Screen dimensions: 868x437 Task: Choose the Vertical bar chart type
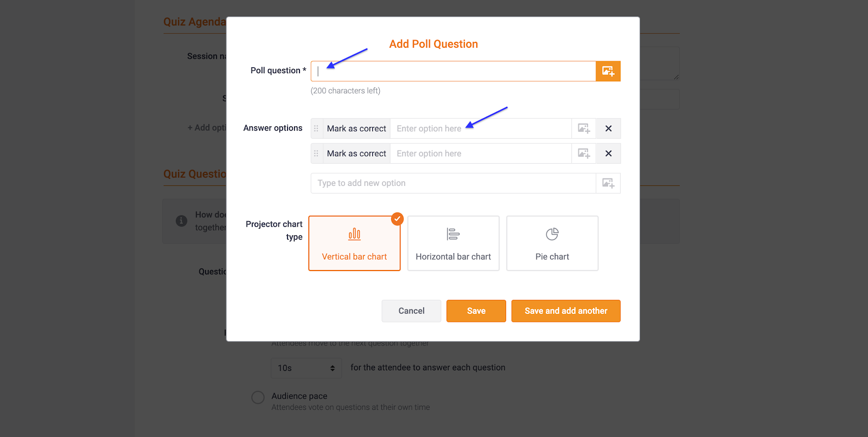[x=354, y=243]
